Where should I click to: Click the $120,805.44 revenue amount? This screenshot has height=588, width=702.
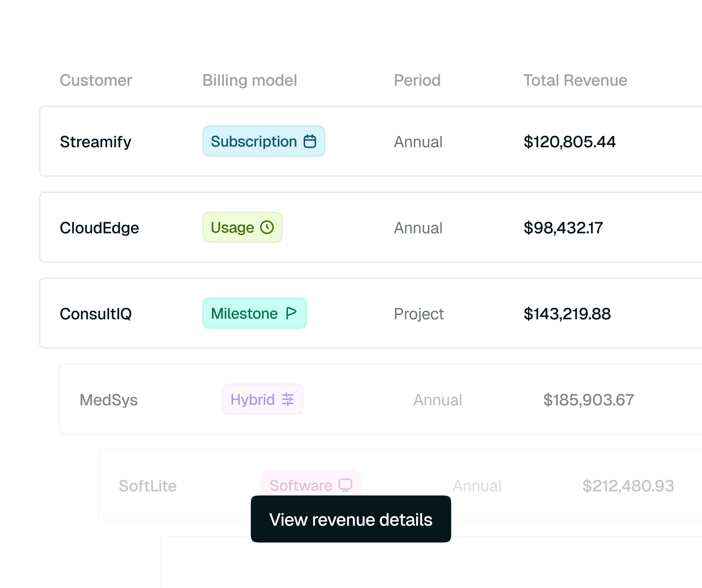pyautogui.click(x=569, y=142)
